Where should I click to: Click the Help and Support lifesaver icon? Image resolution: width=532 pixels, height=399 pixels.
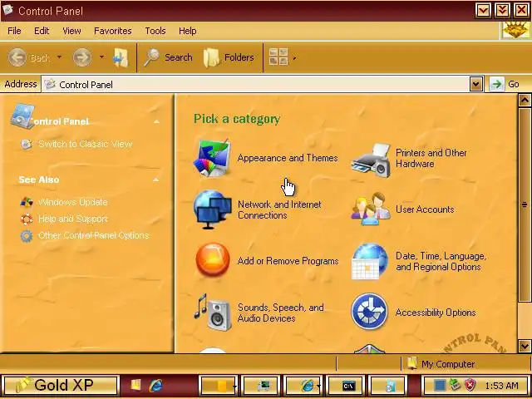(x=27, y=219)
